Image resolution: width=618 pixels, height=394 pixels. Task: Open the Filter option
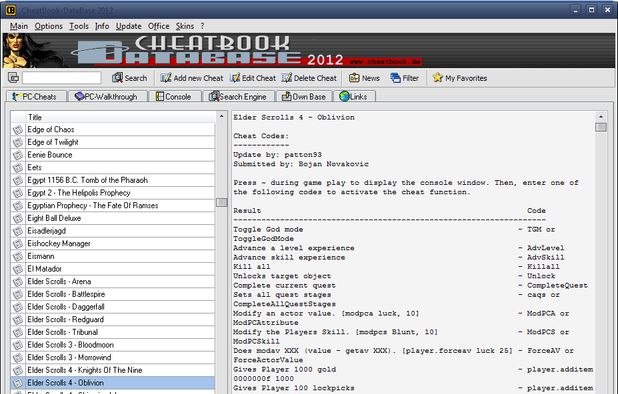click(404, 78)
